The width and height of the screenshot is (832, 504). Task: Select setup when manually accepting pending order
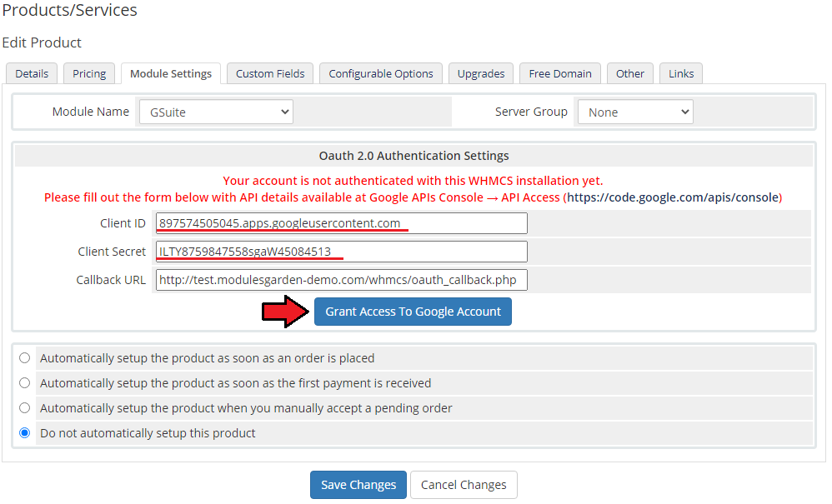(24, 407)
